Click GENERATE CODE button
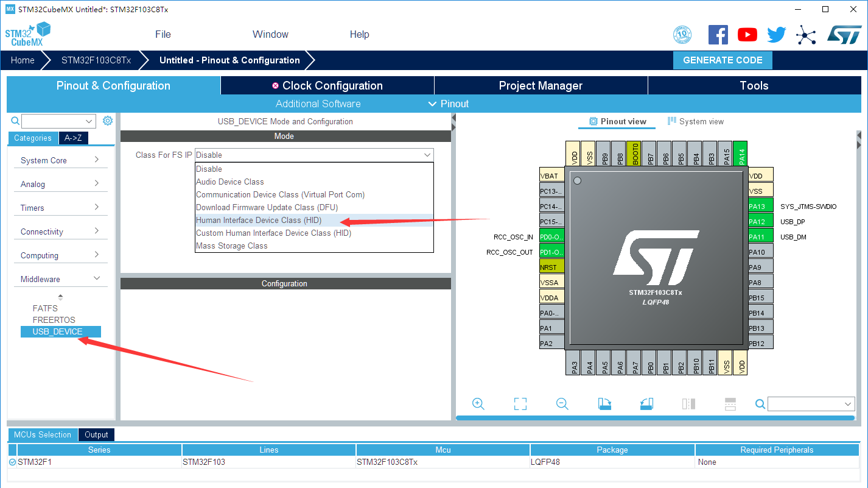Image resolution: width=868 pixels, height=488 pixels. [723, 60]
